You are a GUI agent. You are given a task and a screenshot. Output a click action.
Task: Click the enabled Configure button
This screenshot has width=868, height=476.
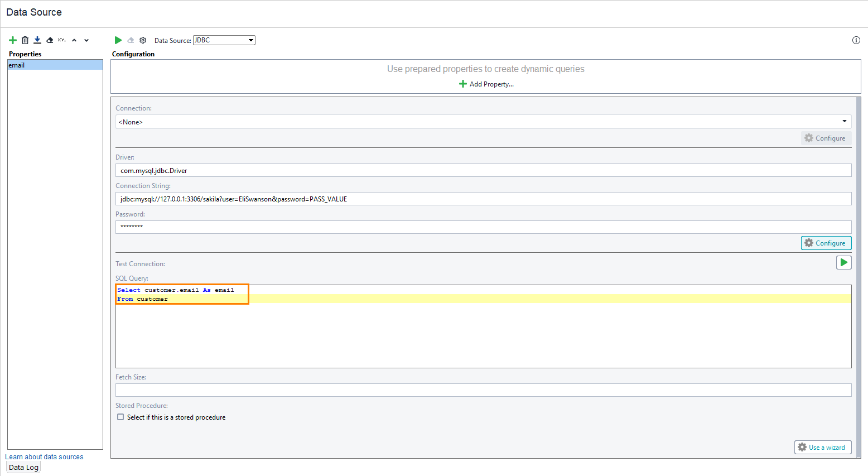pos(826,243)
